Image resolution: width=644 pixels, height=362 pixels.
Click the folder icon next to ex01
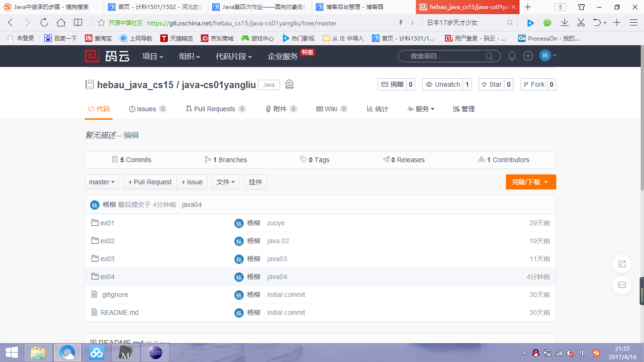pos(95,222)
